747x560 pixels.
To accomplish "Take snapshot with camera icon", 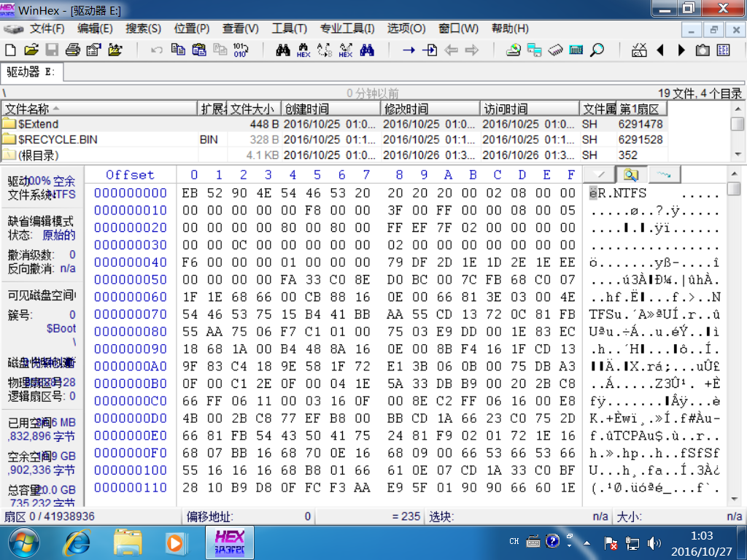I will pyautogui.click(x=703, y=50).
